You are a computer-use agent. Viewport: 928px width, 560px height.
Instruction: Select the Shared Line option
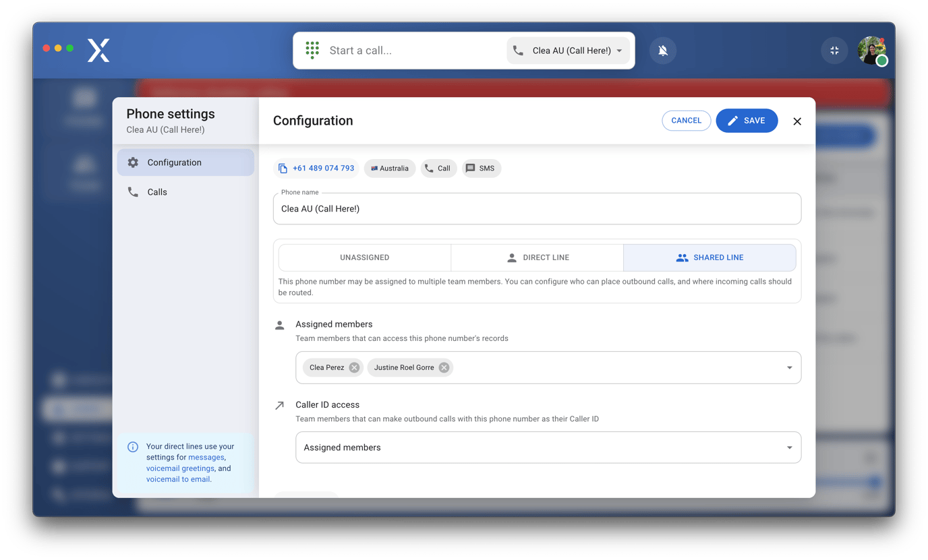709,257
